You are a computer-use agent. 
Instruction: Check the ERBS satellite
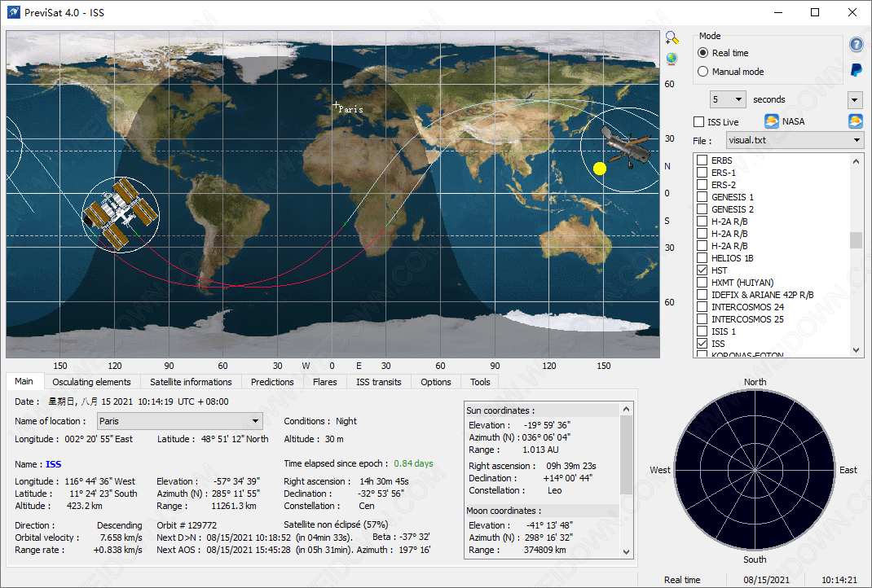pos(702,160)
